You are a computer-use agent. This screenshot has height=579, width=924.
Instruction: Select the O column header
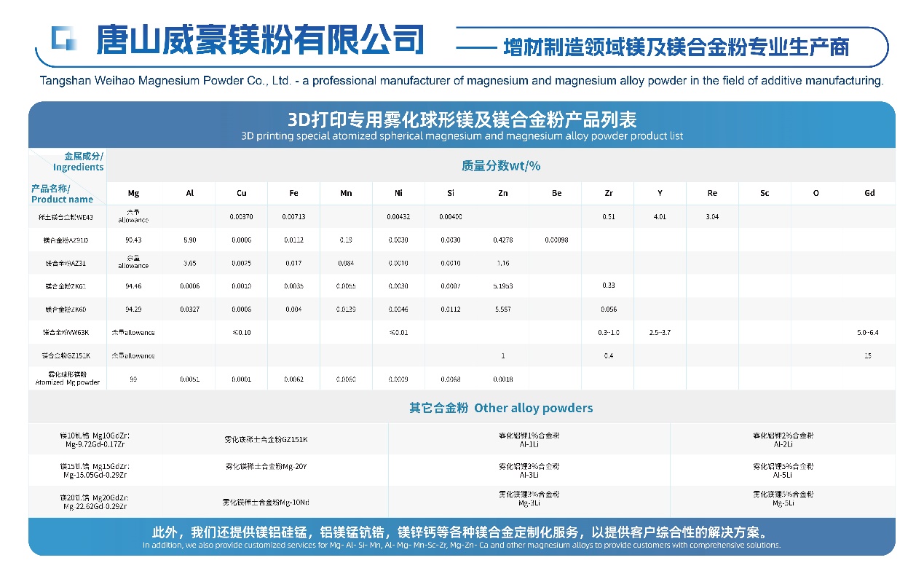tap(816, 194)
